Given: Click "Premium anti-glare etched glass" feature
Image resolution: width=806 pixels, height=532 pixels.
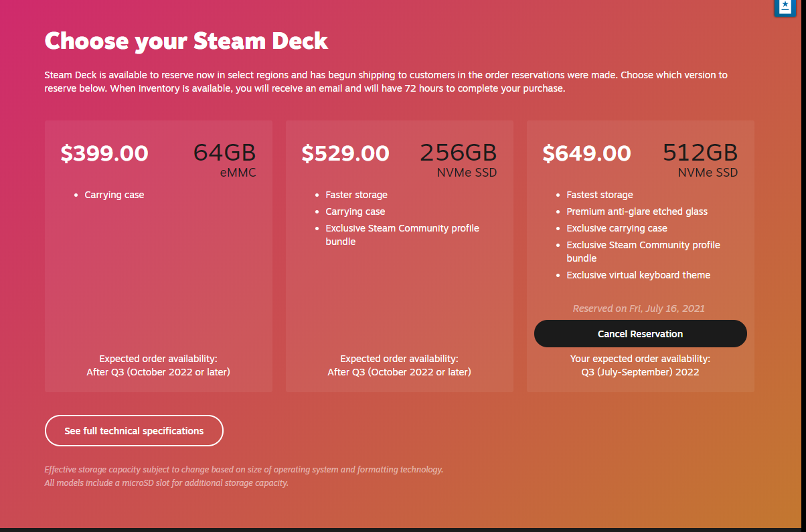Looking at the screenshot, I should [637, 211].
